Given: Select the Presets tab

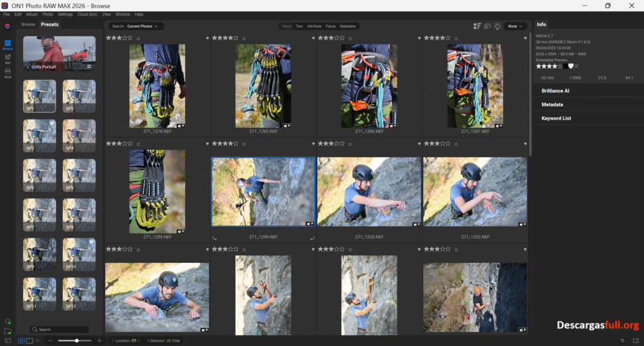Looking at the screenshot, I should (50, 25).
